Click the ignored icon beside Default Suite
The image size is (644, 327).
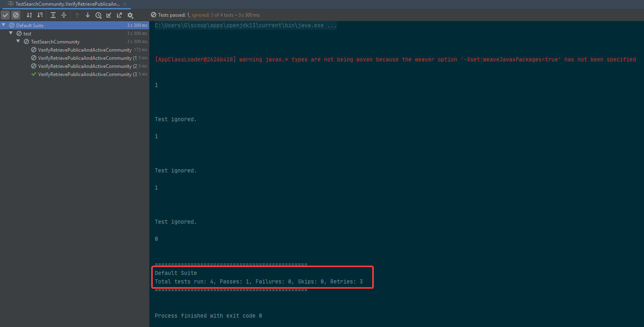coord(12,25)
